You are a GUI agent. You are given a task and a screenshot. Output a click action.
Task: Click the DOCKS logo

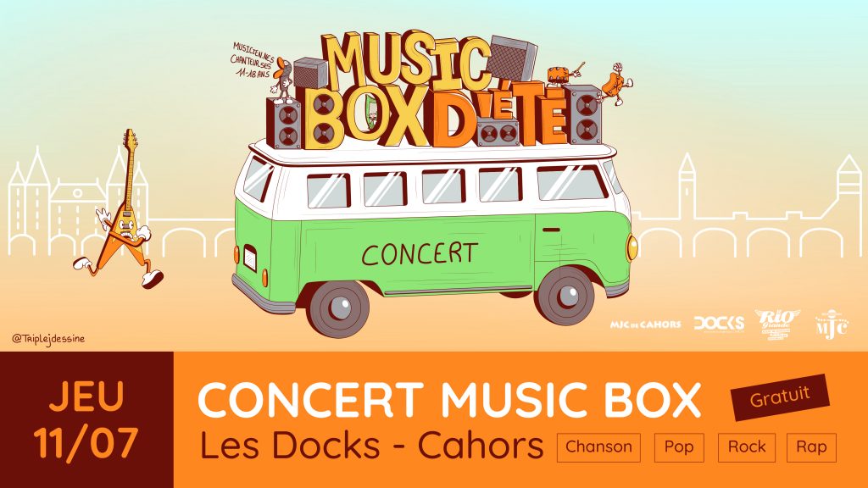click(719, 324)
